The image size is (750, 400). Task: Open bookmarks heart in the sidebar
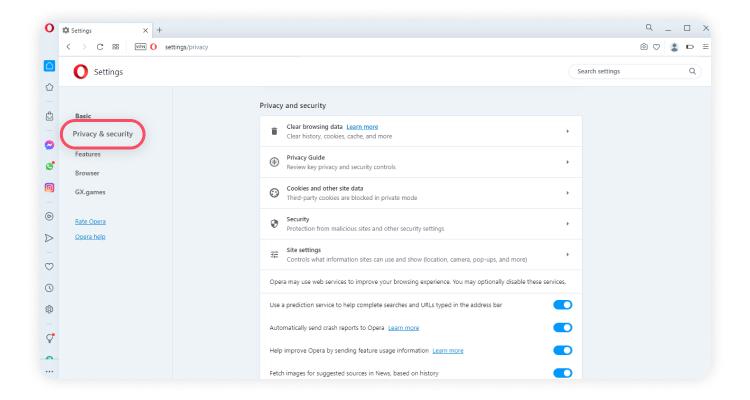pyautogui.click(x=49, y=267)
